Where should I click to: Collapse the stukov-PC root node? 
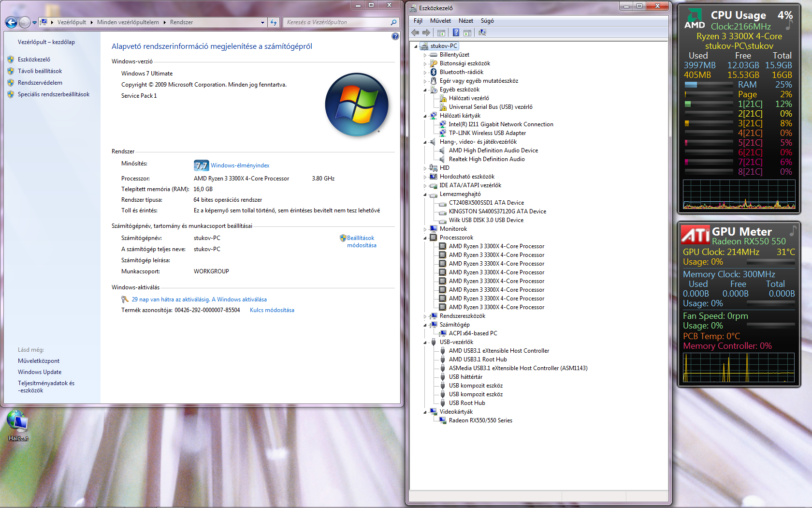pos(416,46)
